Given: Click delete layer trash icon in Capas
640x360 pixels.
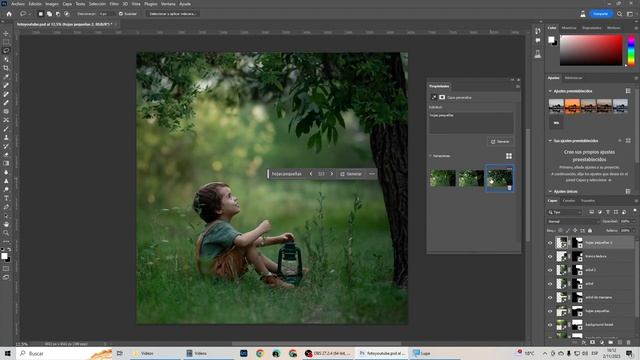Looking at the screenshot, I should click(628, 342).
